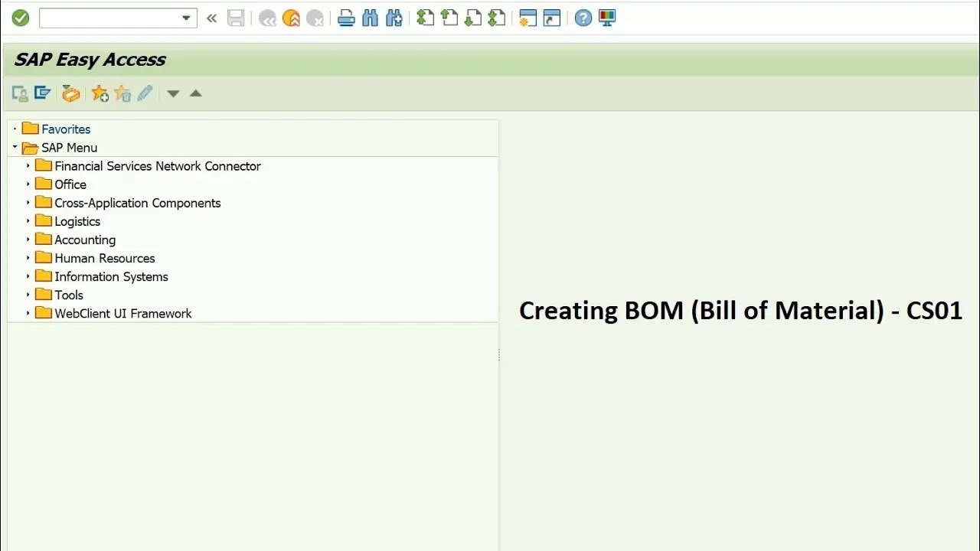The image size is (980, 551).
Task: Expand the Tools folder arrow
Action: [x=28, y=295]
